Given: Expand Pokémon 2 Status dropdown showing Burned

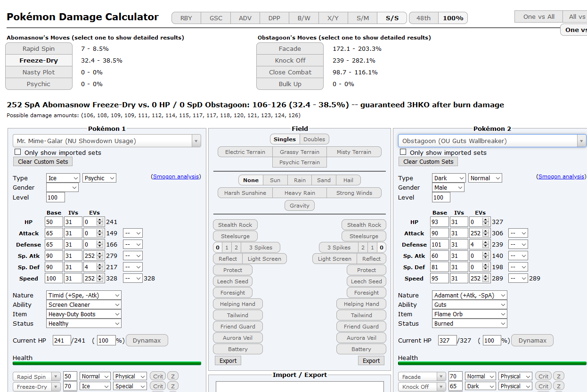Looking at the screenshot, I should (469, 324).
